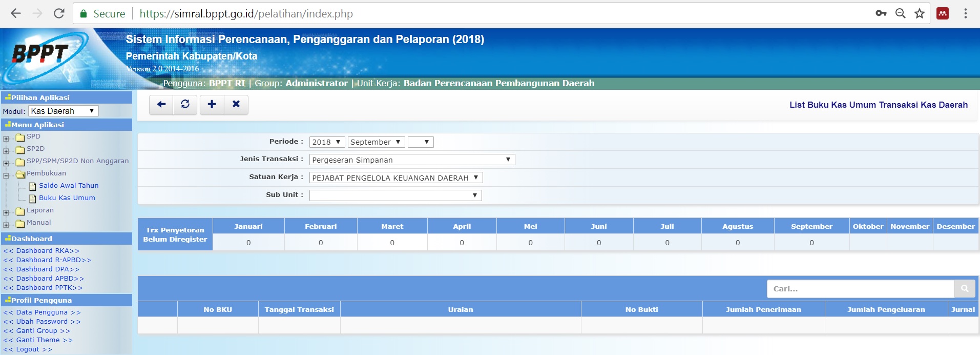Click the refresh toolbar button
This screenshot has height=355, width=980.
(185, 105)
